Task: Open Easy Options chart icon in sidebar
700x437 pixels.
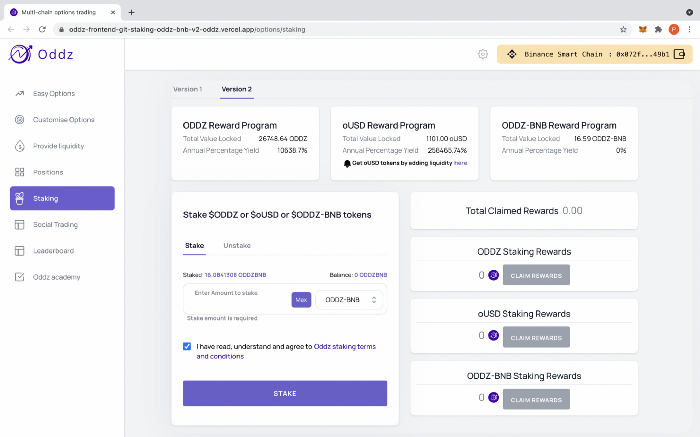Action: (x=20, y=94)
